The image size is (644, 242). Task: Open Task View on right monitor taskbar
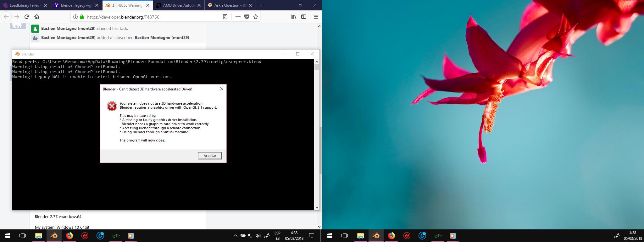tap(345, 236)
